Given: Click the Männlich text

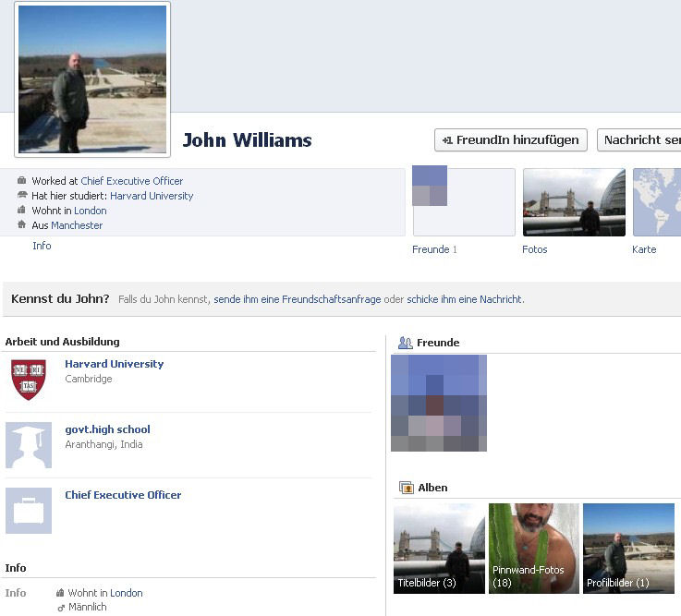Looking at the screenshot, I should pos(87,607).
